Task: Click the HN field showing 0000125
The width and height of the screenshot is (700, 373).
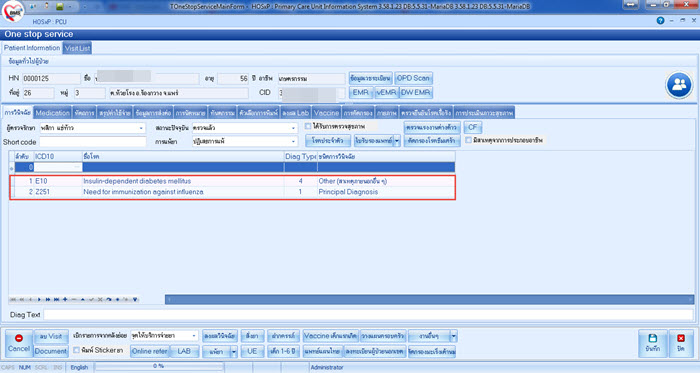Action: (x=51, y=79)
